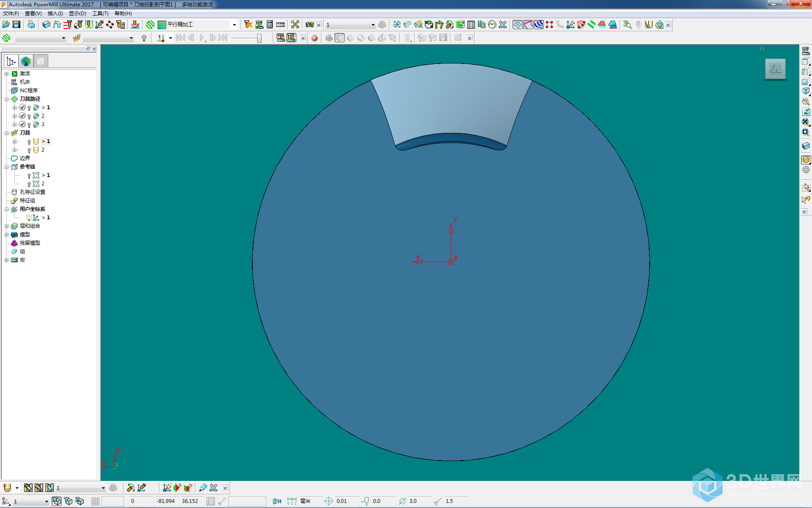Click the red record macro button
The image size is (812, 508).
(314, 38)
